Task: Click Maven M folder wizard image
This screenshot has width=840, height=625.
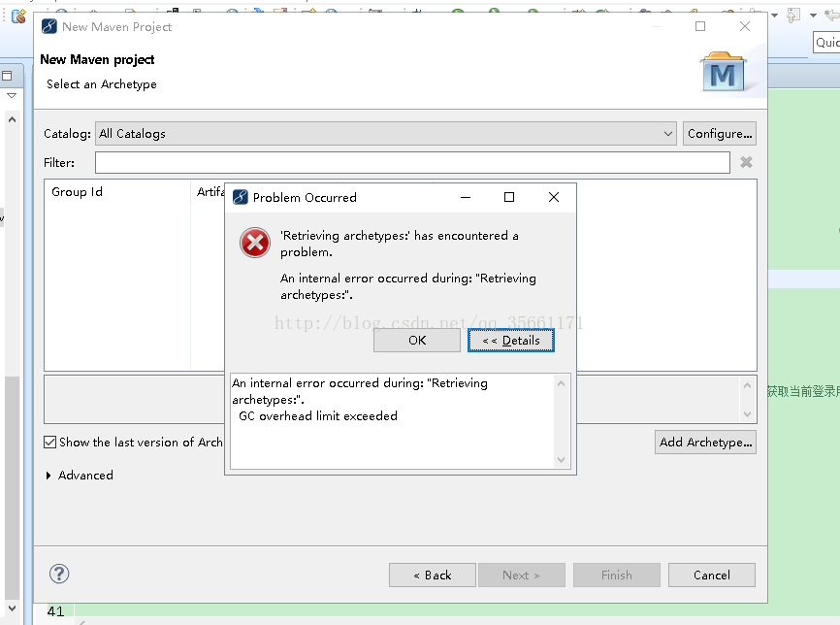Action: [724, 72]
